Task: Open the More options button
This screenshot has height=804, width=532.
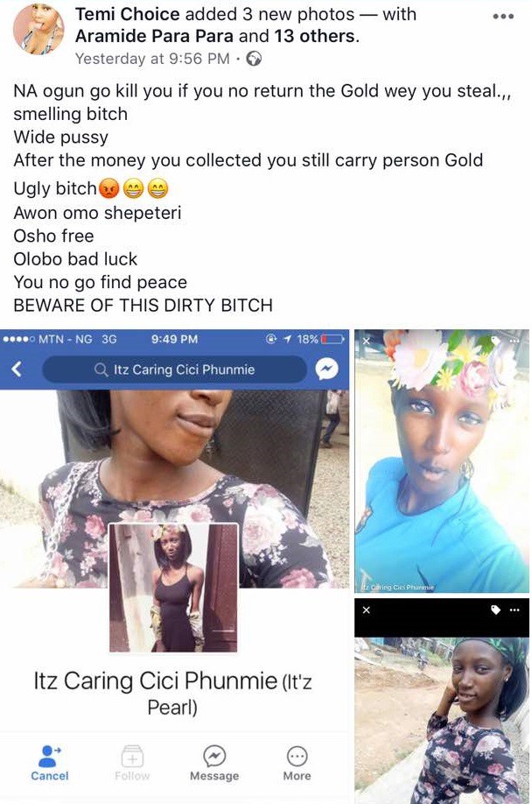Action: (x=297, y=763)
